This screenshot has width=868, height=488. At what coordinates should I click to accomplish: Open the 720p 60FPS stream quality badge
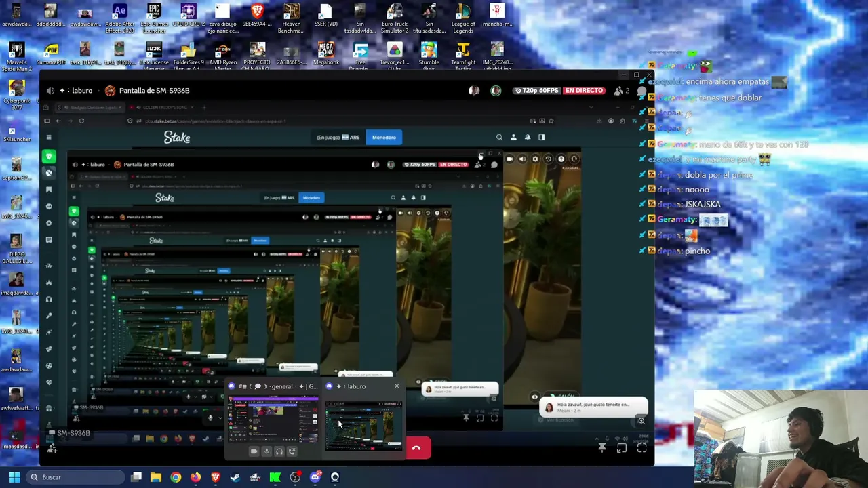[536, 91]
